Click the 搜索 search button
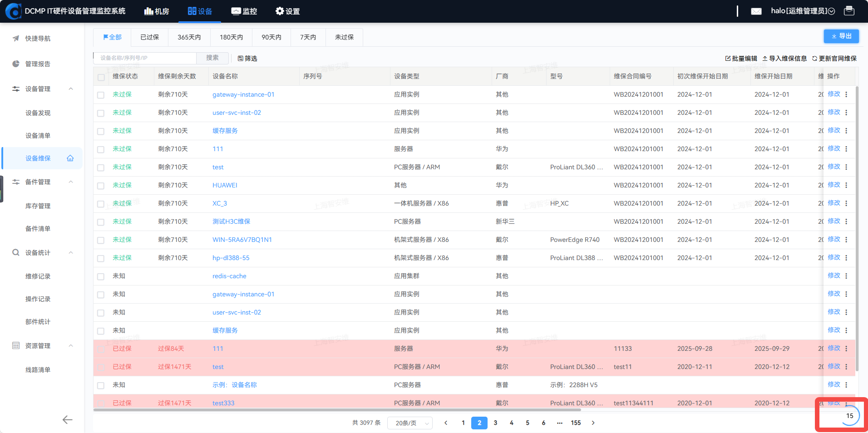The width and height of the screenshot is (868, 433). click(x=212, y=58)
